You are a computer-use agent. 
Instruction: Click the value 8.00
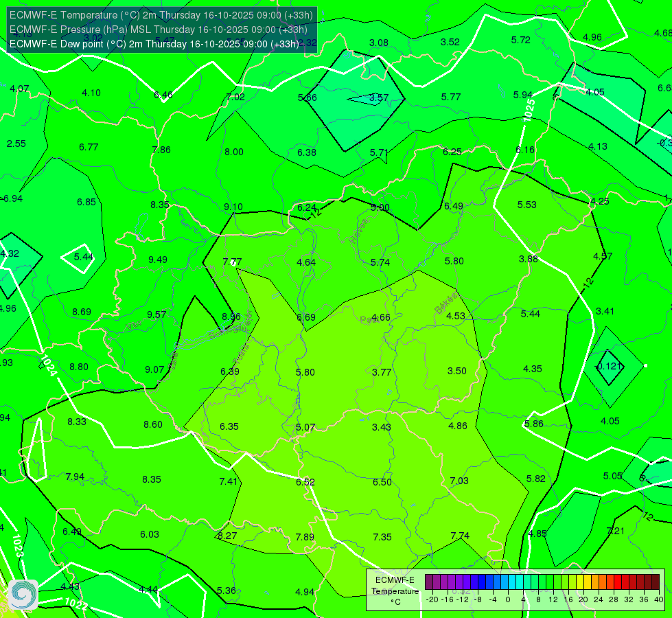tap(234, 152)
